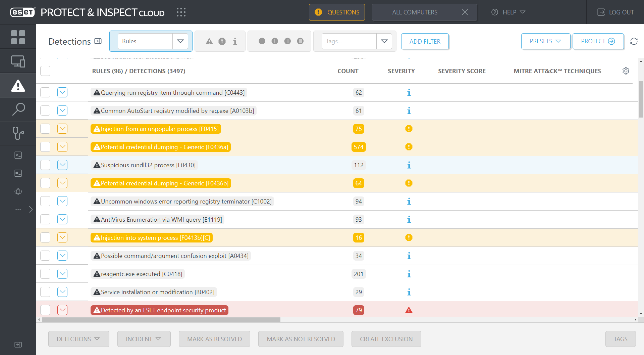Enable the informational severity filter
The width and height of the screenshot is (644, 355).
pyautogui.click(x=234, y=41)
